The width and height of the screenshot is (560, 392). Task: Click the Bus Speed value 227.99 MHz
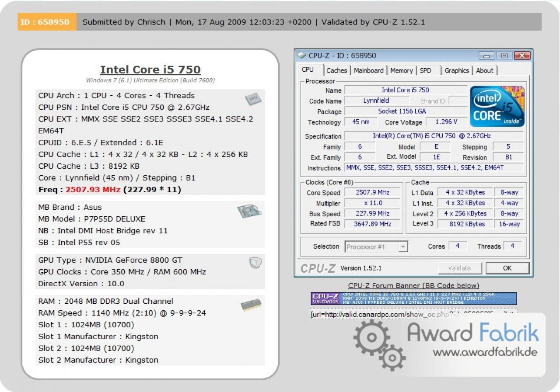372,213
